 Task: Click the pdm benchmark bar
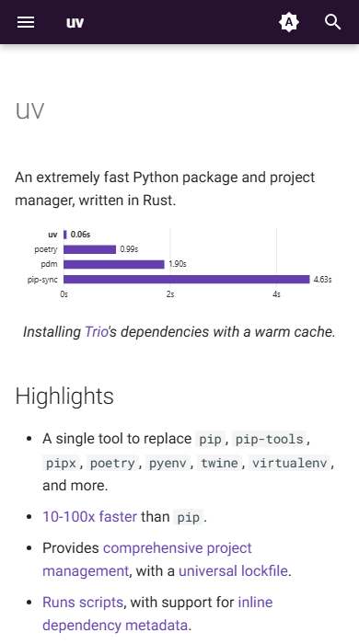coord(114,264)
